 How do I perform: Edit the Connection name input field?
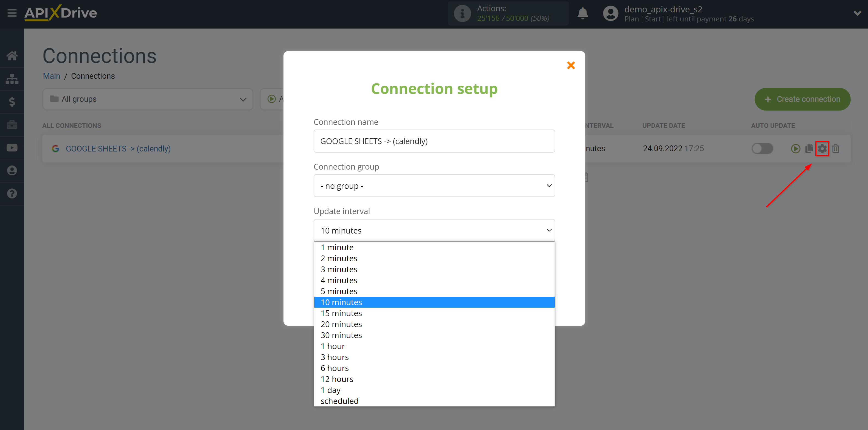click(434, 141)
